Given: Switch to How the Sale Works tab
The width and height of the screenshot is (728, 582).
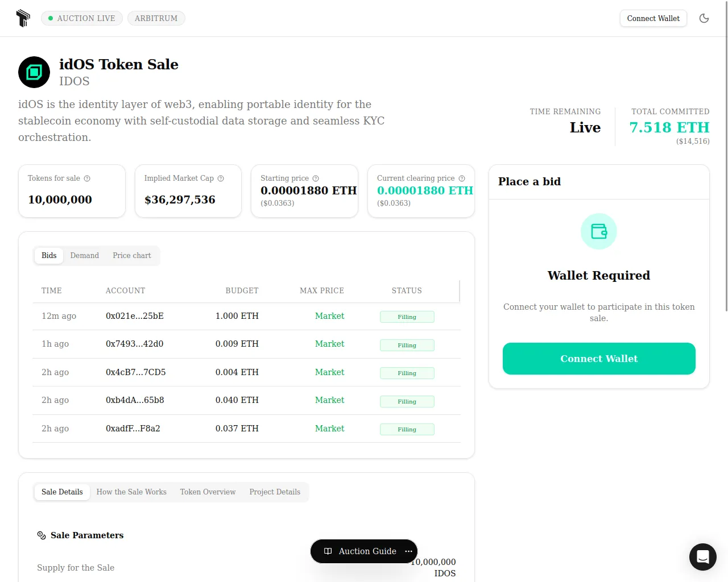Looking at the screenshot, I should (131, 492).
